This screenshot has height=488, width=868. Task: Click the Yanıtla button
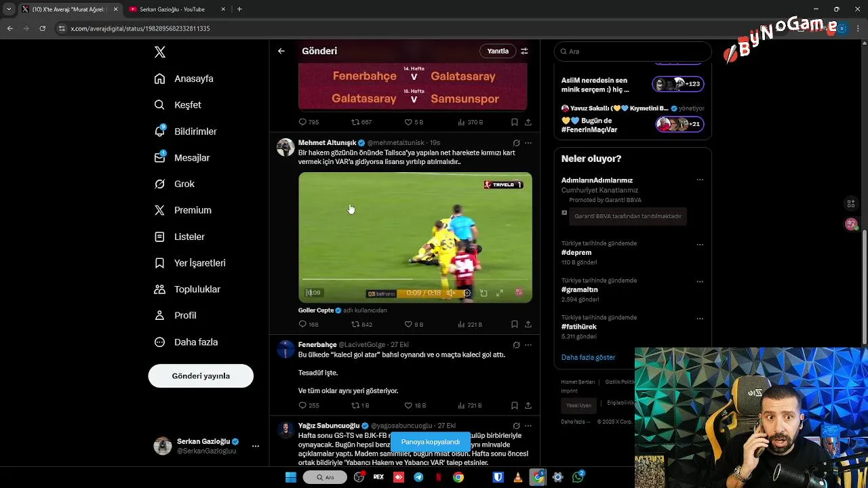[x=498, y=51]
